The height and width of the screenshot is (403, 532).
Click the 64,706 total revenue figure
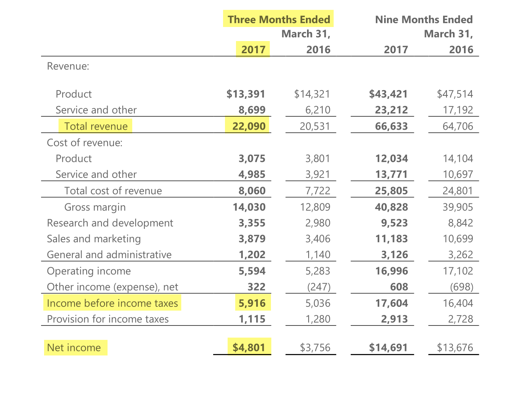[458, 126]
